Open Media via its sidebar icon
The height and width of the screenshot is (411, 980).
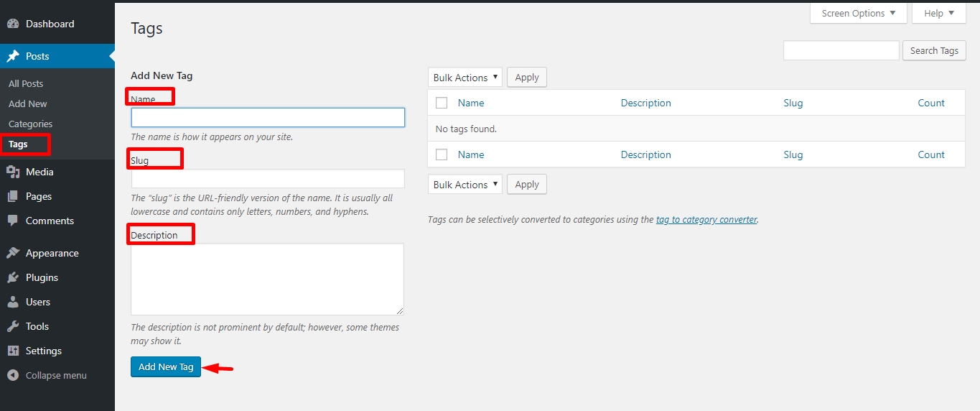point(13,172)
